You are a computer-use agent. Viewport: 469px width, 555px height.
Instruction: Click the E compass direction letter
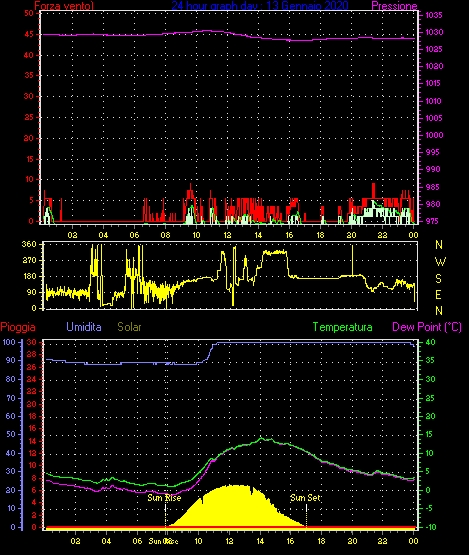(x=438, y=294)
